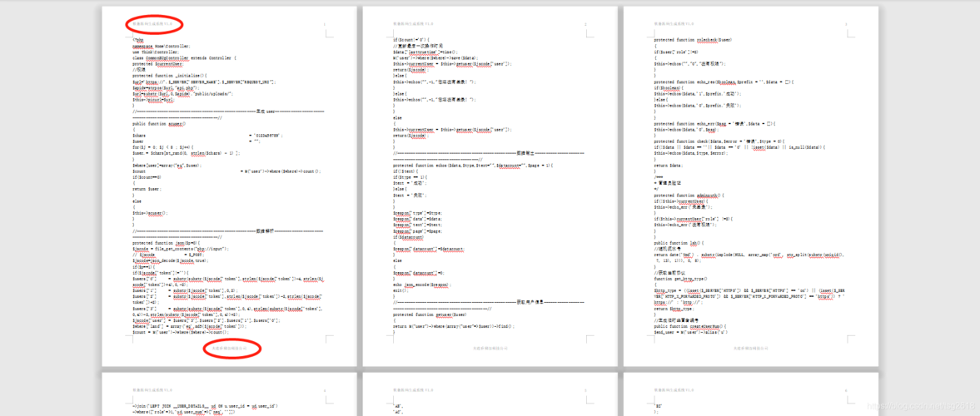
Task: Click the "return $user;" line on page 1
Action: tap(147, 189)
